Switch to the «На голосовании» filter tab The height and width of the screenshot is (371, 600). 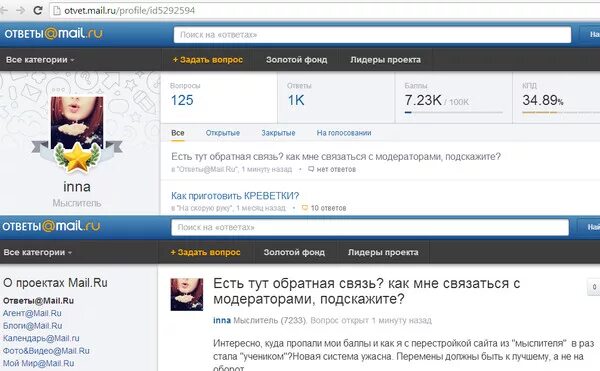click(x=344, y=133)
